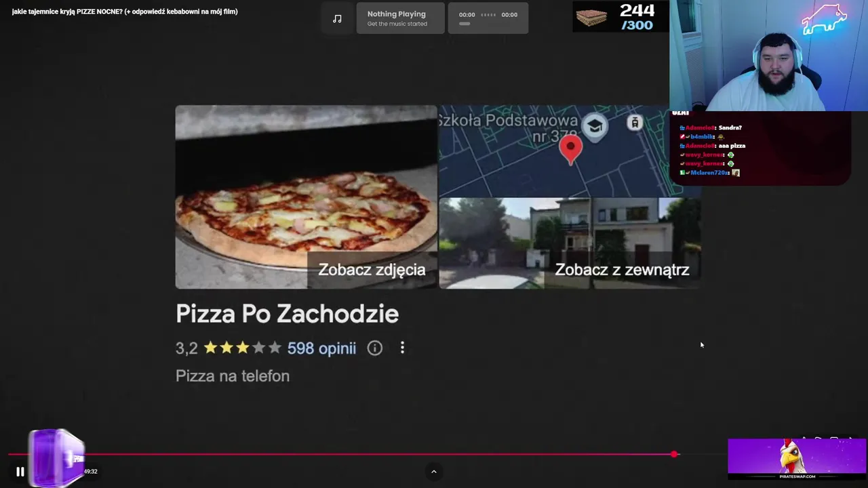Click the streamer webcam feed

(768, 56)
